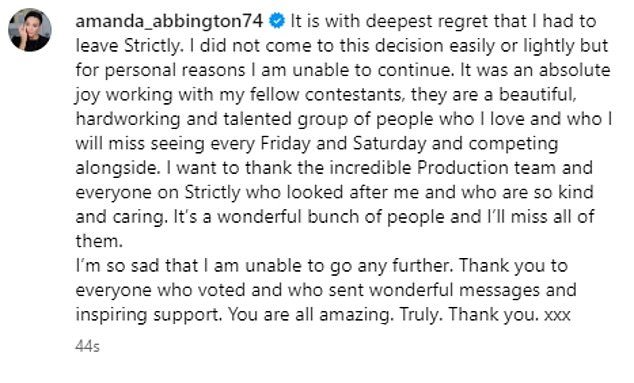The height and width of the screenshot is (383, 634).
Task: Click the phrase "I'm so sad" in the caption
Action: pyautogui.click(x=117, y=266)
